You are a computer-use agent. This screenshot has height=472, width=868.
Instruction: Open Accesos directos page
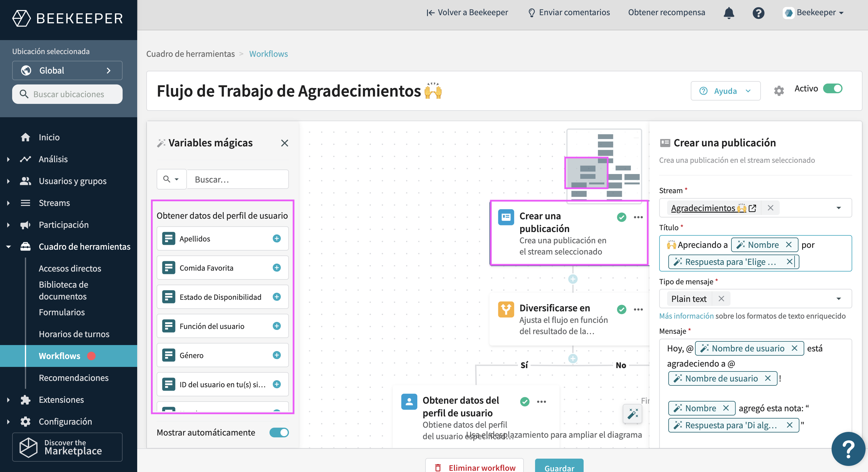70,268
